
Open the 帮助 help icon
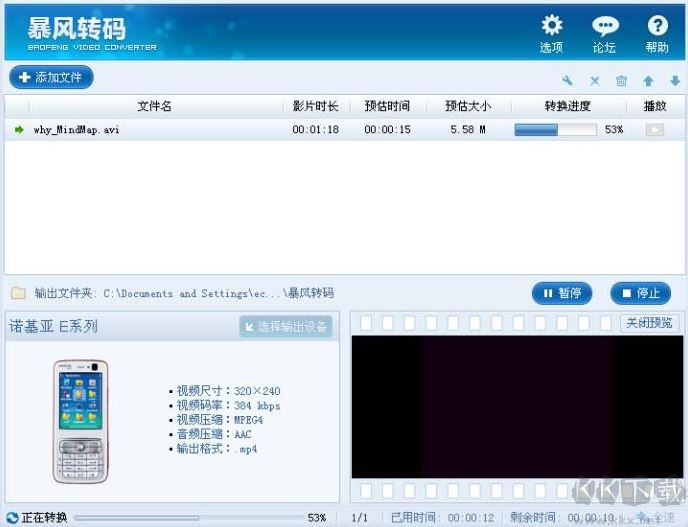(x=657, y=34)
